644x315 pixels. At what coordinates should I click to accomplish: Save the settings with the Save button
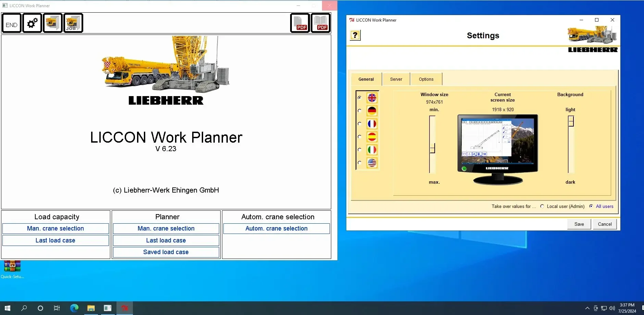(579, 224)
